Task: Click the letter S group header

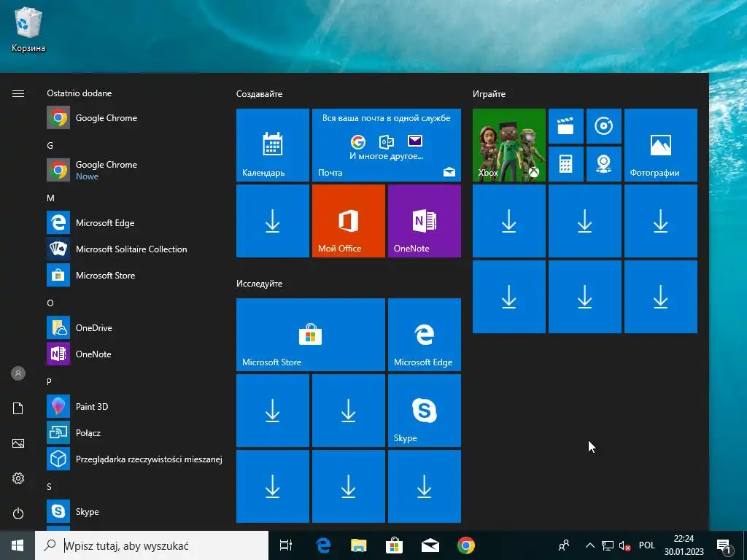Action: (49, 486)
